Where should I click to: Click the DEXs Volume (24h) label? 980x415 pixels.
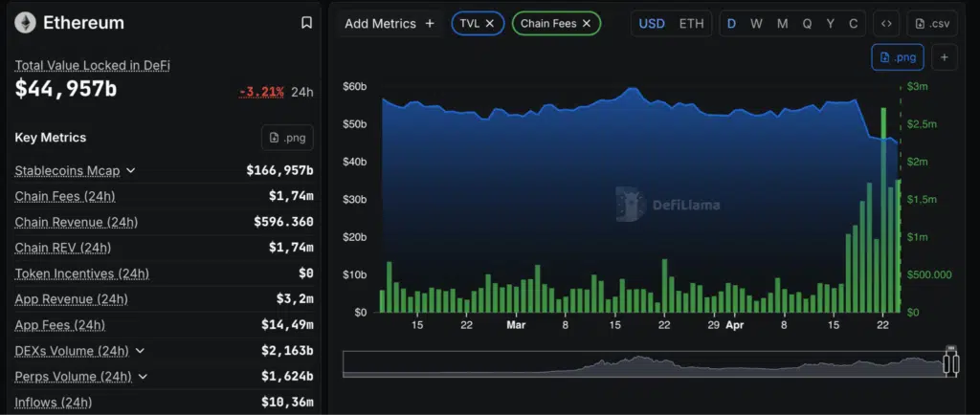tap(72, 351)
